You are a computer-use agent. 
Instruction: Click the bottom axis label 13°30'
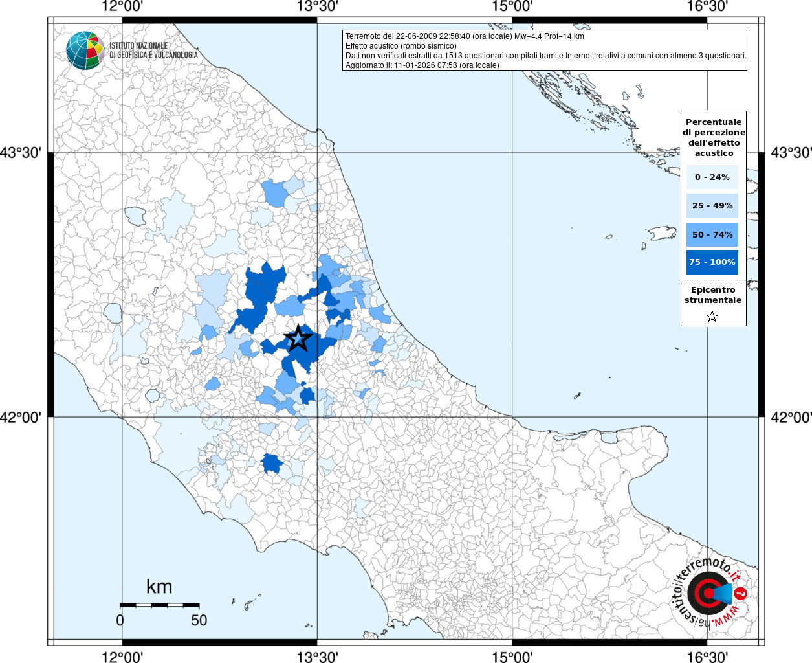coord(317,657)
